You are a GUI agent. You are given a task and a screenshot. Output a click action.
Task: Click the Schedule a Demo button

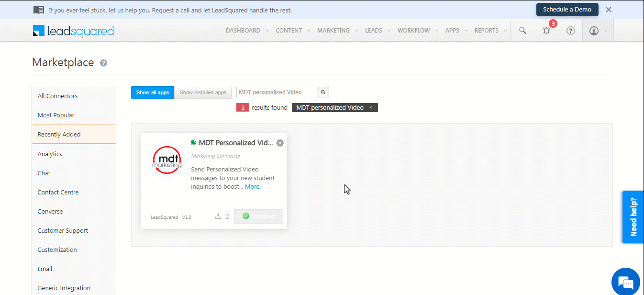(567, 9)
